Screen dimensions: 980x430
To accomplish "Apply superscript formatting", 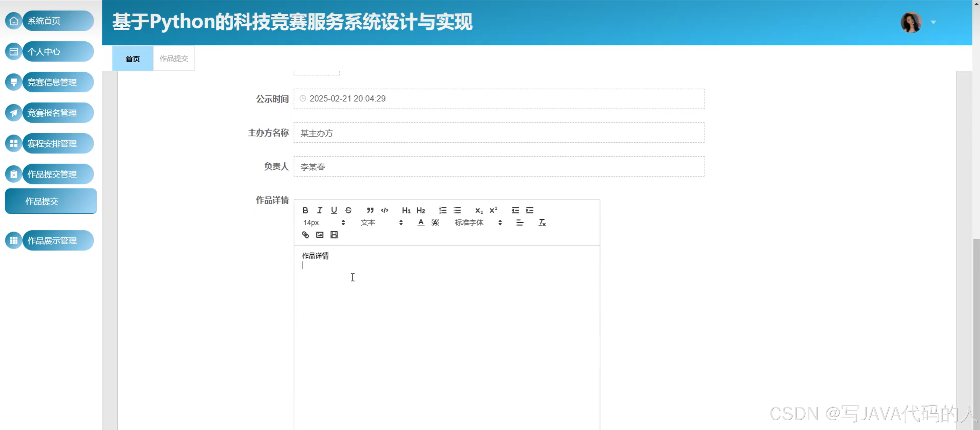I will 493,210.
